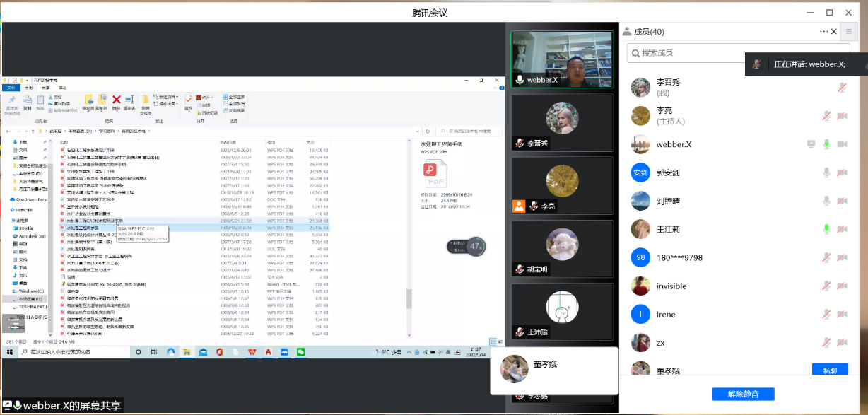The image size is (868, 415).
Task: Click the orange host icon on 李亮's video tile
Action: tap(519, 206)
